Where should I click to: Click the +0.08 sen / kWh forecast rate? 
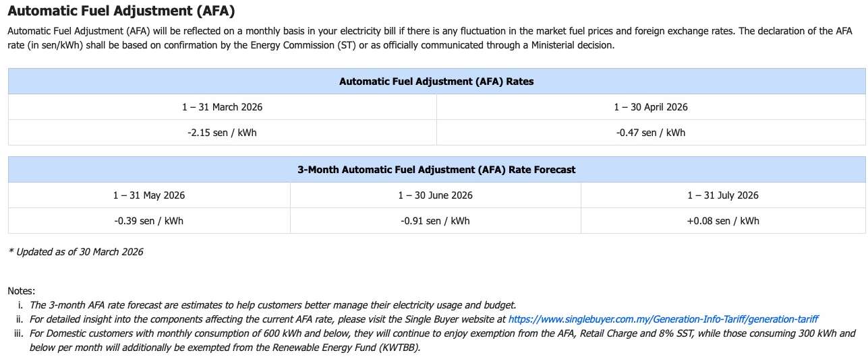[722, 221]
